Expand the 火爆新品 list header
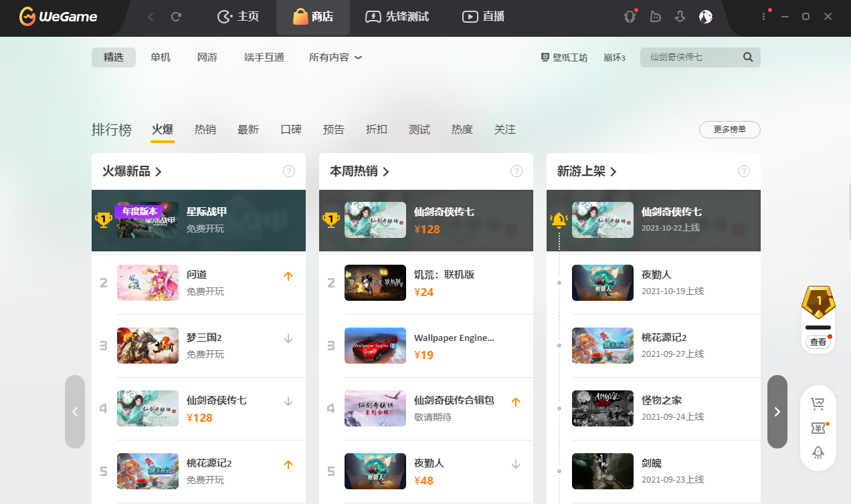This screenshot has width=851, height=504. (132, 172)
